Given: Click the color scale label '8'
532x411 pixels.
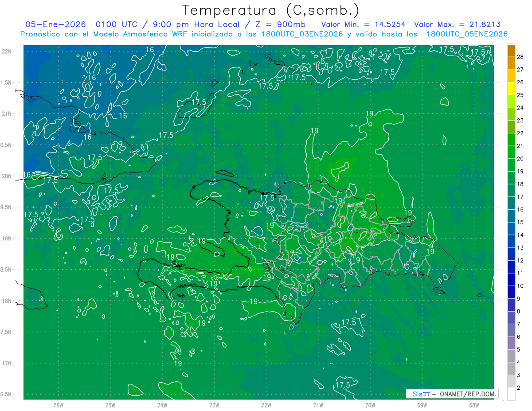Looking at the screenshot, I should click(x=519, y=312).
